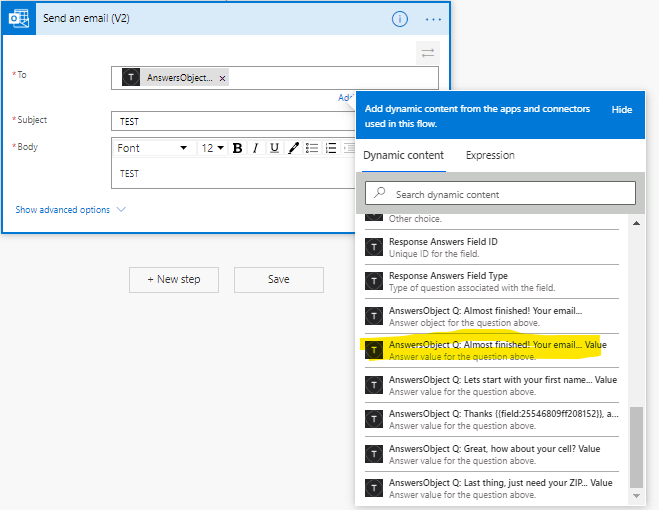Click scroll-up arrow of dynamic content list
The width and height of the screenshot is (659, 510).
[636, 223]
